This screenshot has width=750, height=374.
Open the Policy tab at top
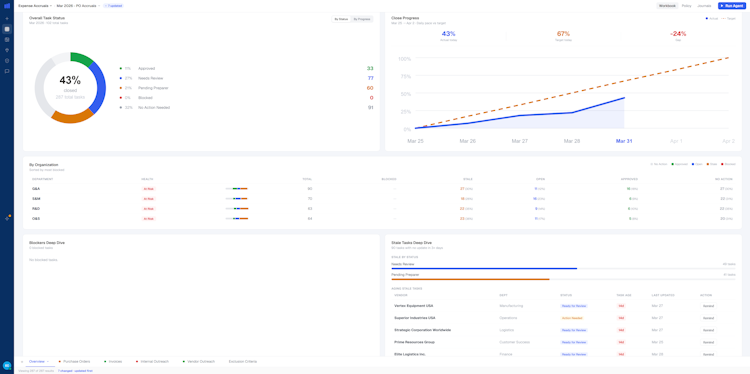tap(686, 6)
